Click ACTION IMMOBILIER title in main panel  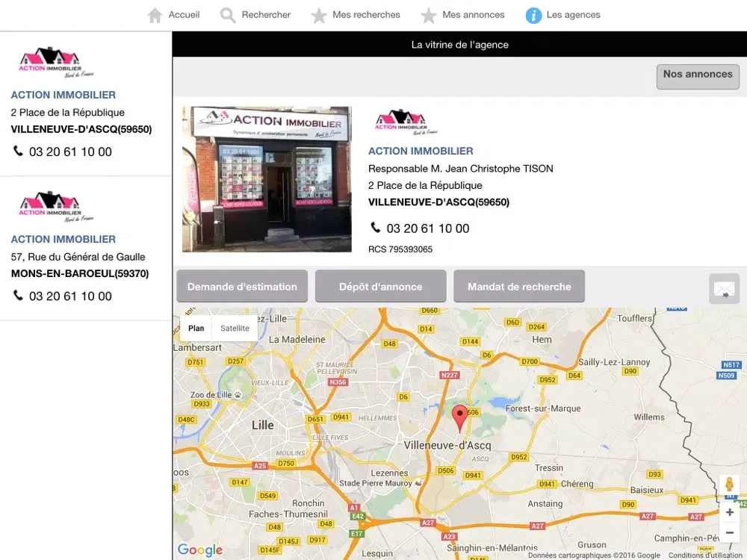click(x=421, y=151)
